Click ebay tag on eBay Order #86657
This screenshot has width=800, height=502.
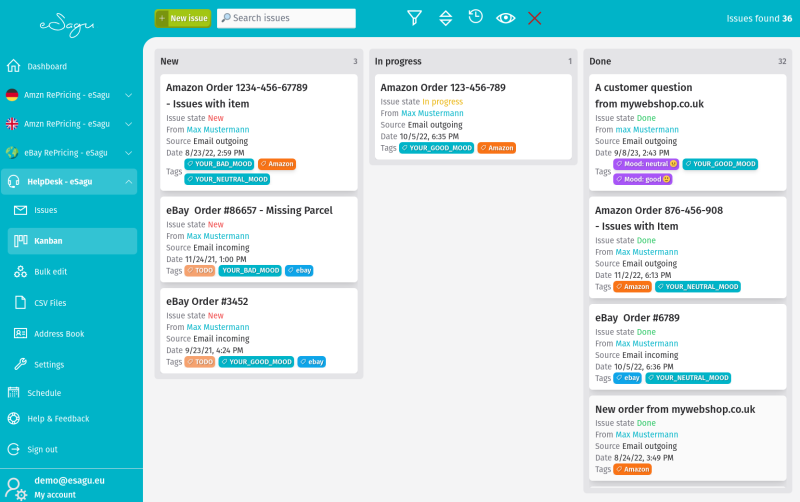299,270
